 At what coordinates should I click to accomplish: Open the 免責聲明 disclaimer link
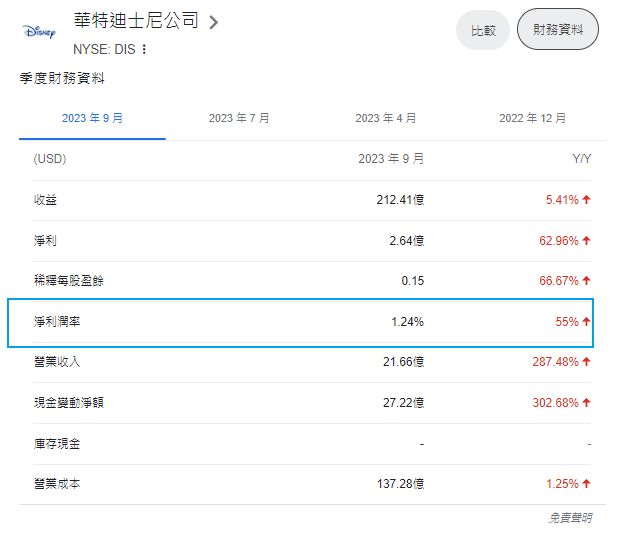[x=570, y=518]
